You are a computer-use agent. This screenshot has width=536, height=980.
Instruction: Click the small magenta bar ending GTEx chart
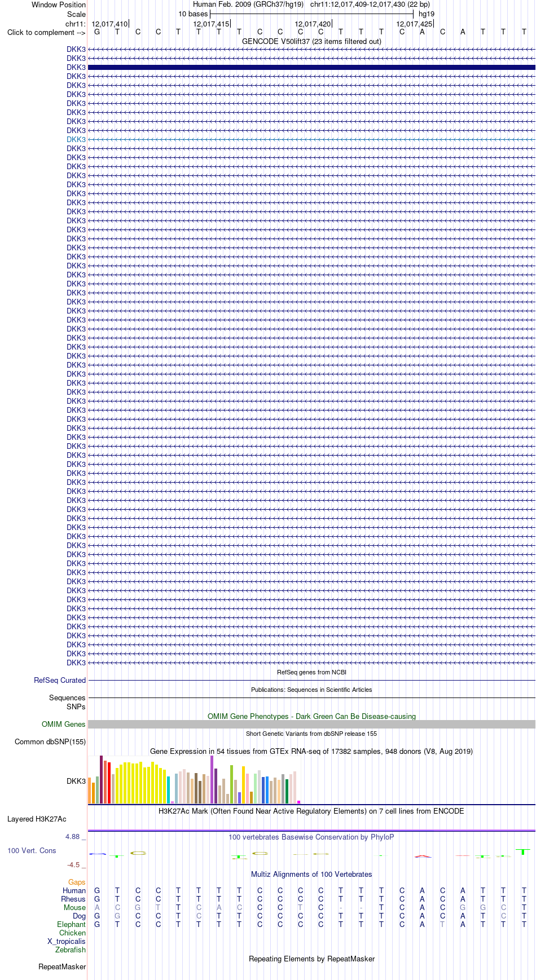[x=298, y=802]
